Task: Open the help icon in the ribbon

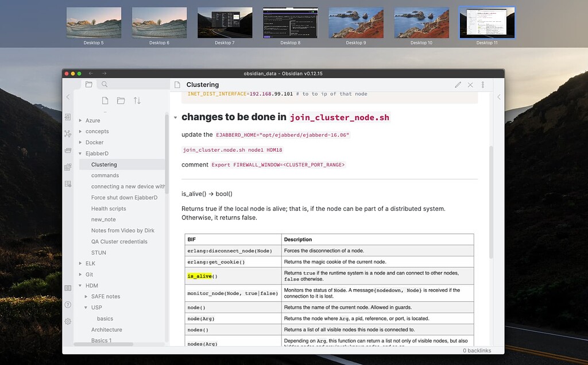Action: [x=68, y=305]
